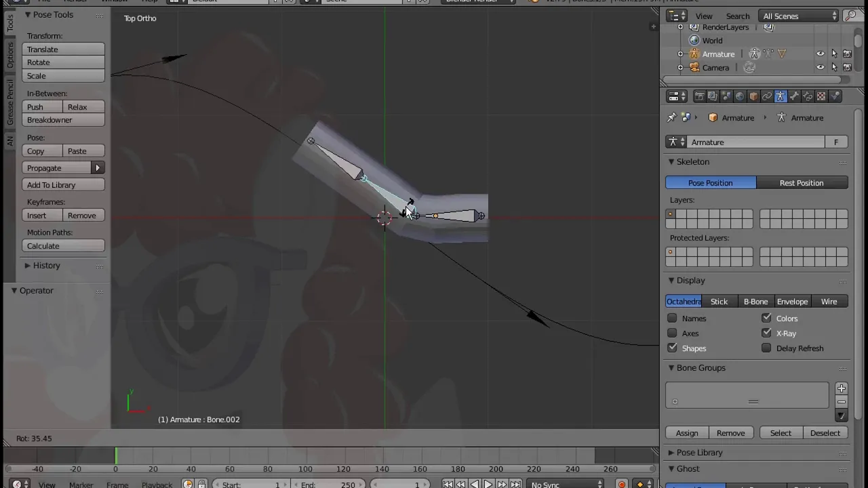Viewport: 868px width, 488px height.
Task: Click the Translate button
Action: coord(64,49)
